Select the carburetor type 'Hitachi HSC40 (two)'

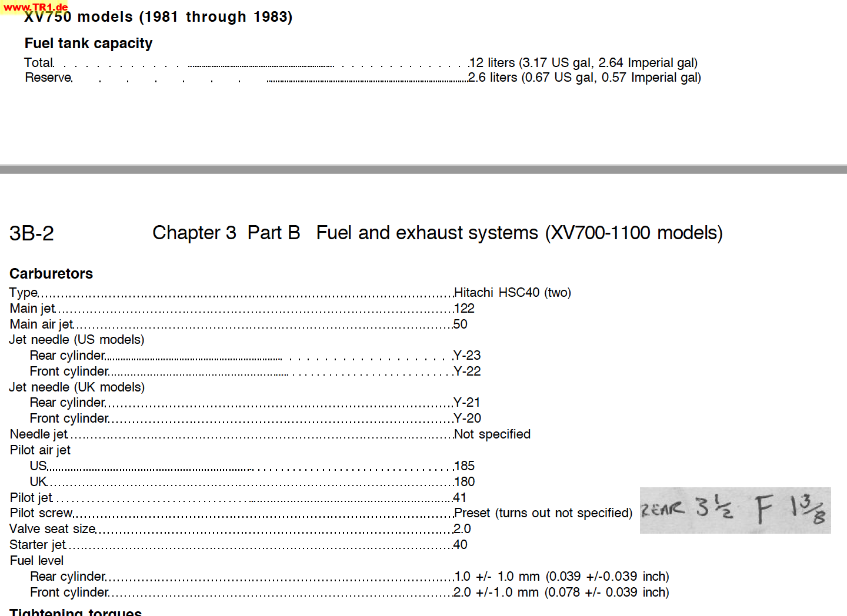[x=512, y=293]
